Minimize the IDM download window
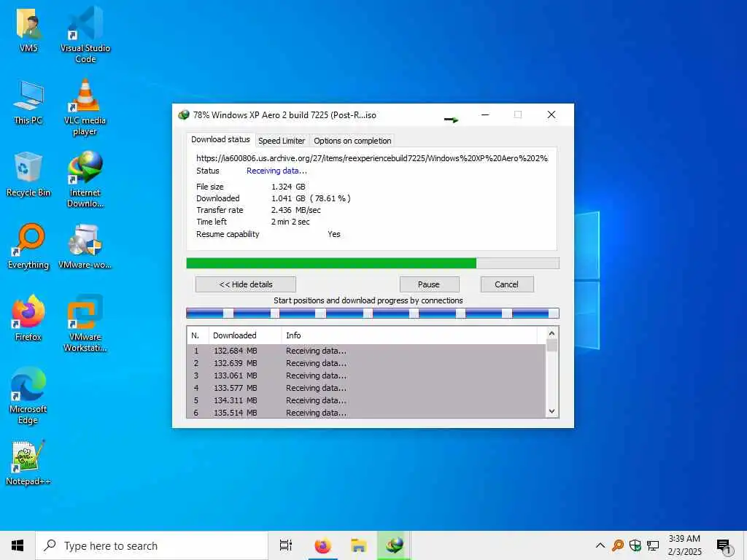Screen dimensions: 747x560 (485, 114)
